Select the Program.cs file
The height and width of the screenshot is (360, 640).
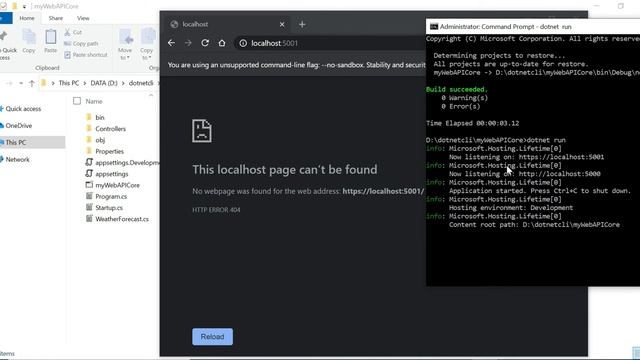[111, 197]
